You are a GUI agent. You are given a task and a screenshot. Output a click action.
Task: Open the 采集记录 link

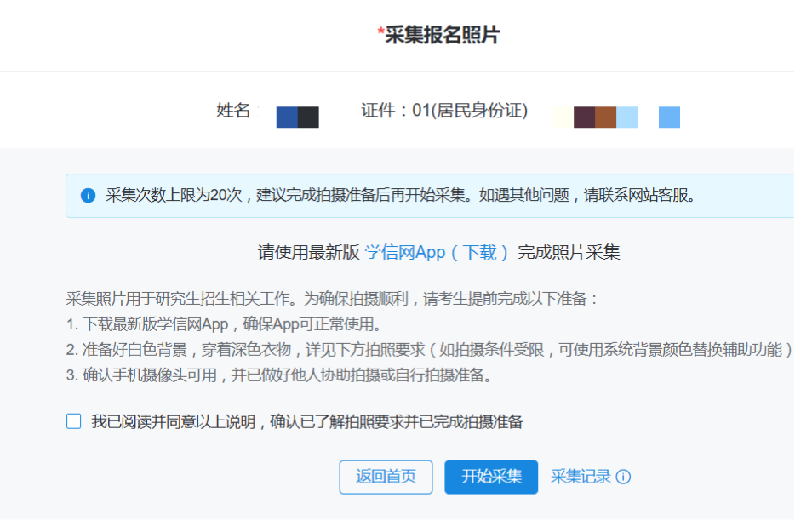point(581,477)
